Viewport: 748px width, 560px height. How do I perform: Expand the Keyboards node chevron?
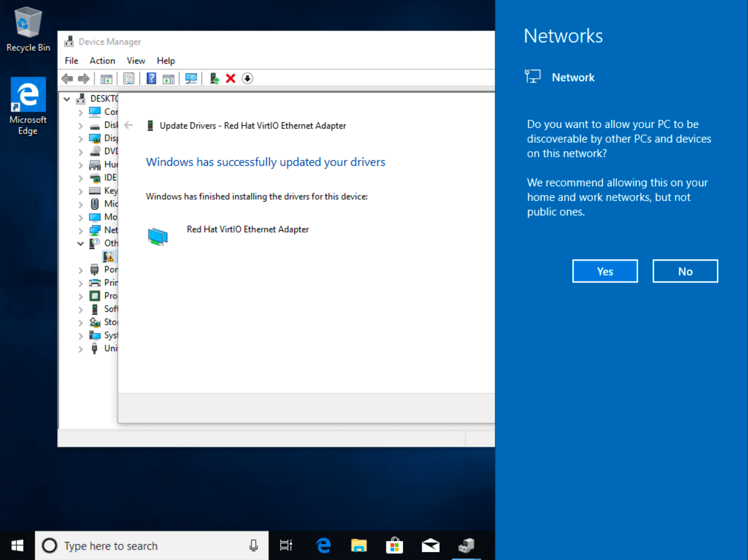(x=80, y=191)
